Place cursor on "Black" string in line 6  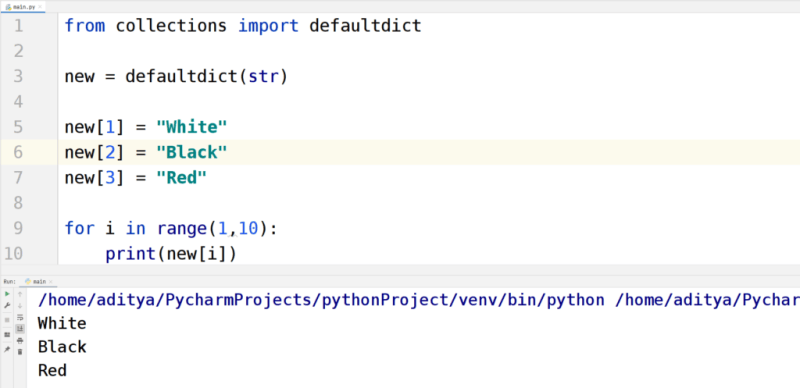pos(191,152)
